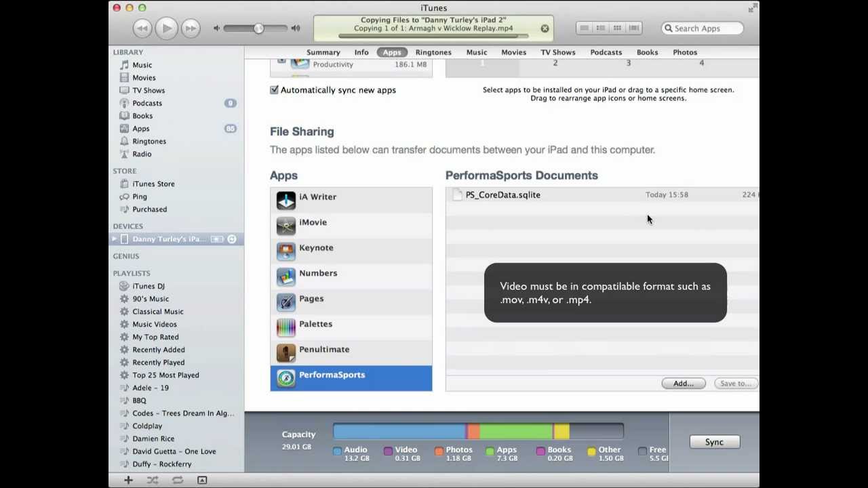Select Podcasts in the Library sidebar
This screenshot has width=868, height=488.
point(147,103)
